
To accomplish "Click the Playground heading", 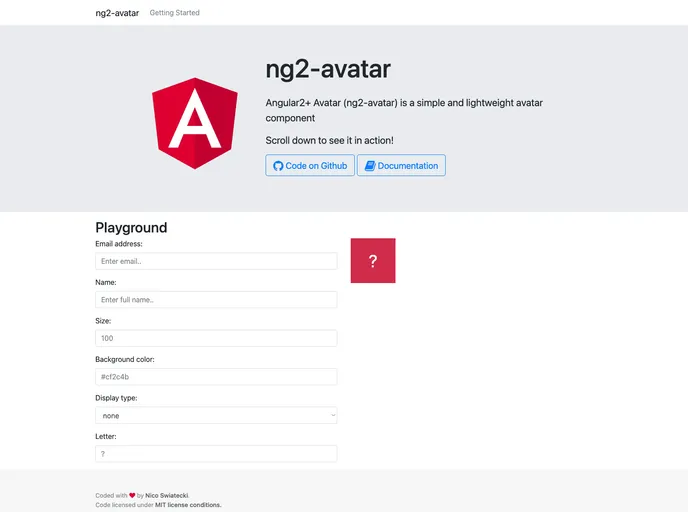I will click(x=131, y=227).
